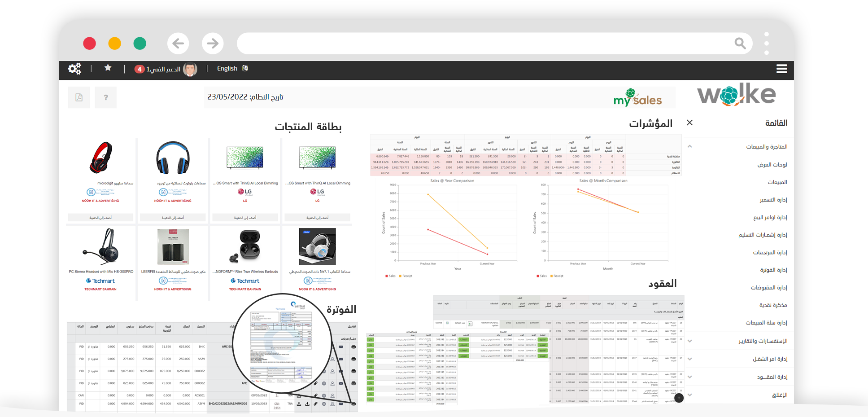Click the browser back arrow
868x417 pixels.
click(178, 44)
